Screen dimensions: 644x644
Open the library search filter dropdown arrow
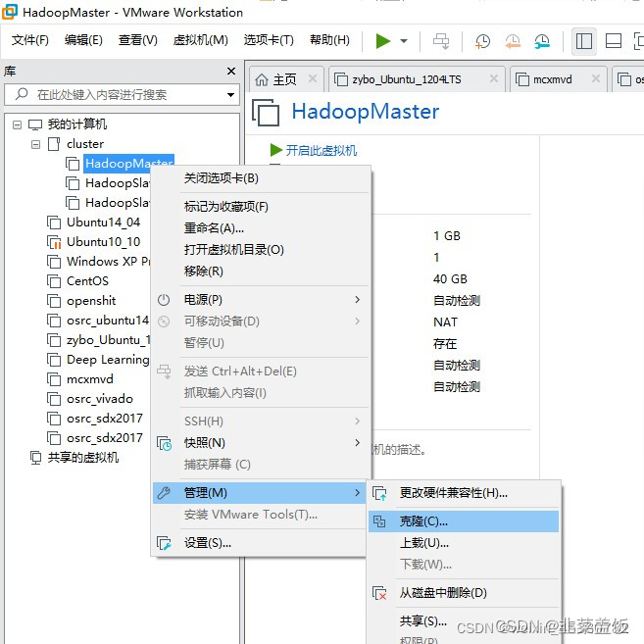[x=230, y=95]
